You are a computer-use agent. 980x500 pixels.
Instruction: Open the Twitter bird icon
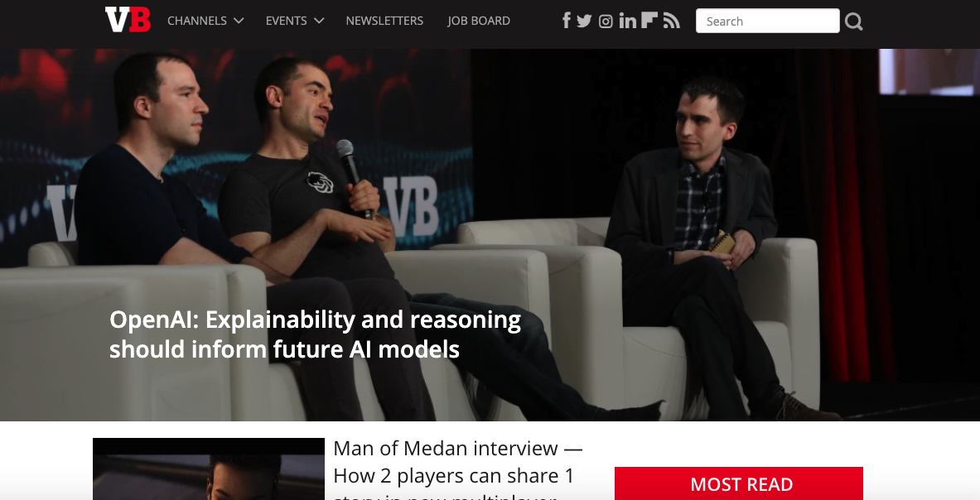pyautogui.click(x=584, y=22)
